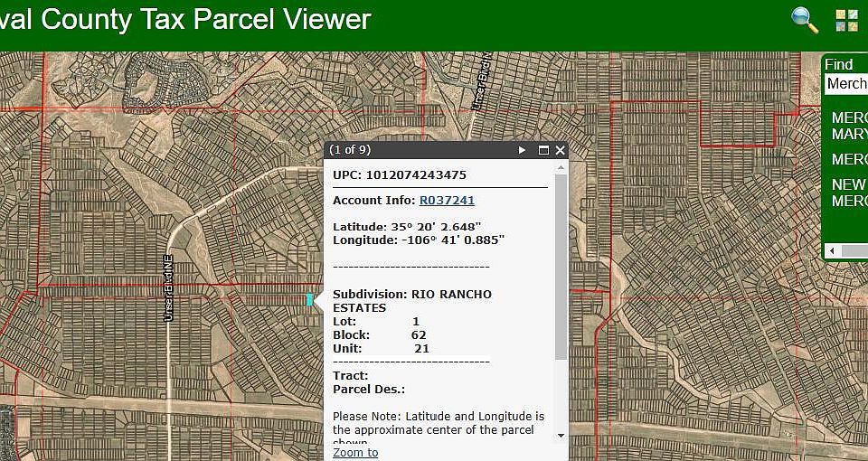Screen dimensions: 868x461
Task: Open account link R037241
Action: coord(447,200)
